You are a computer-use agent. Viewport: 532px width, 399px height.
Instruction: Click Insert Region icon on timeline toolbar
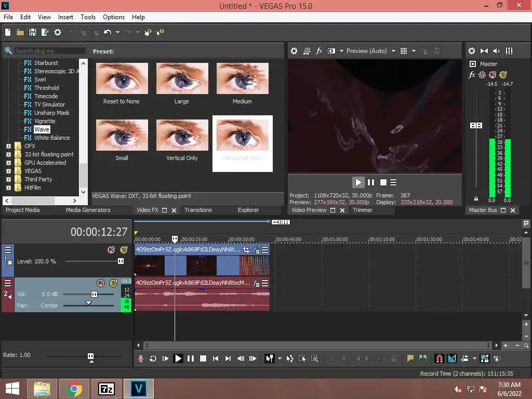423,358
